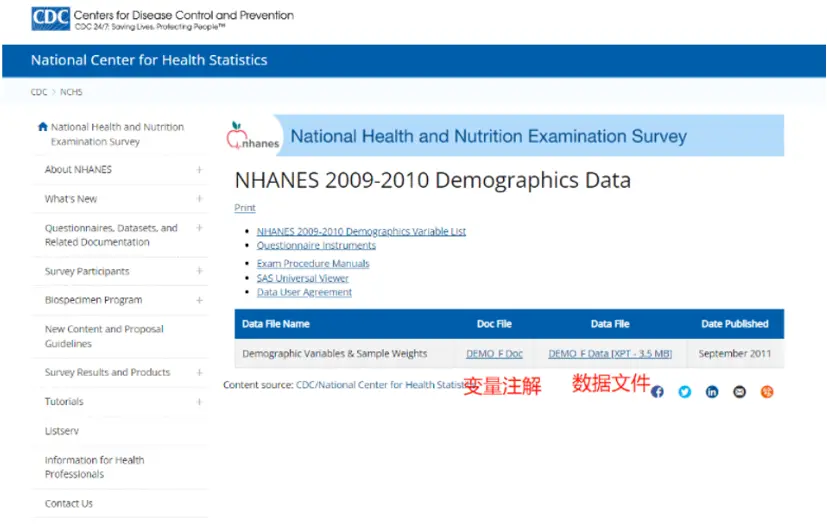Screen dimensions: 827x524
Task: Click NCHS in the breadcrumb
Action: click(71, 92)
